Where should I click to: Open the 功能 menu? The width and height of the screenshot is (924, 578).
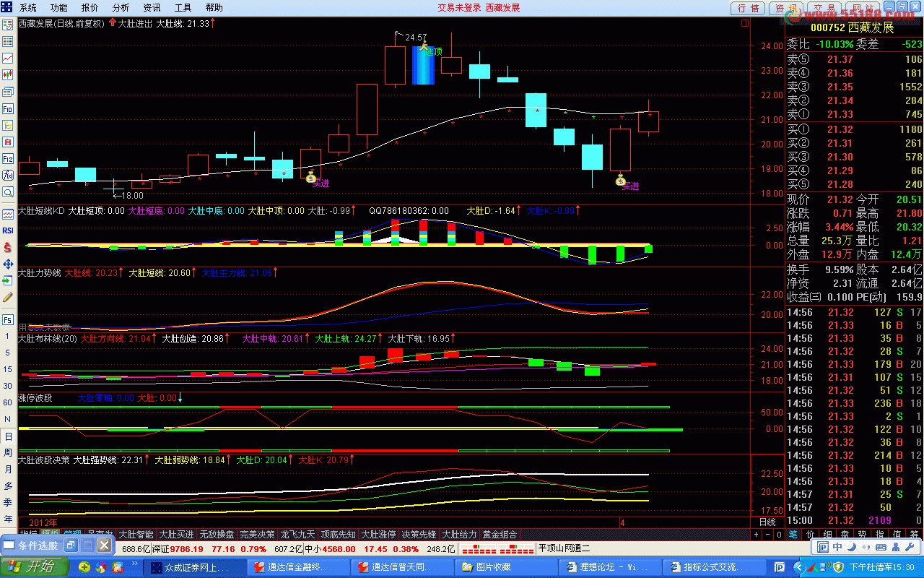click(58, 7)
